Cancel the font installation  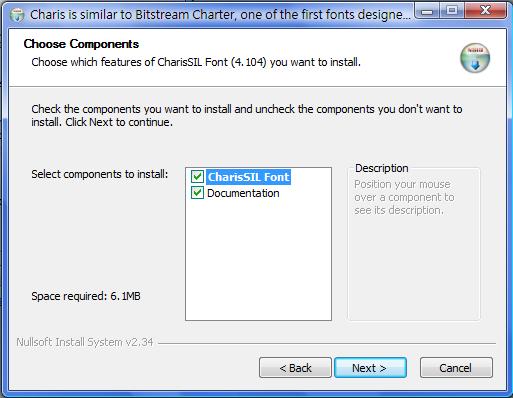456,368
